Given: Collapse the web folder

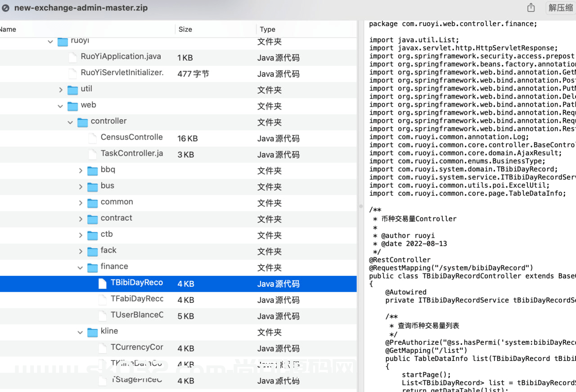Looking at the screenshot, I should [x=60, y=106].
